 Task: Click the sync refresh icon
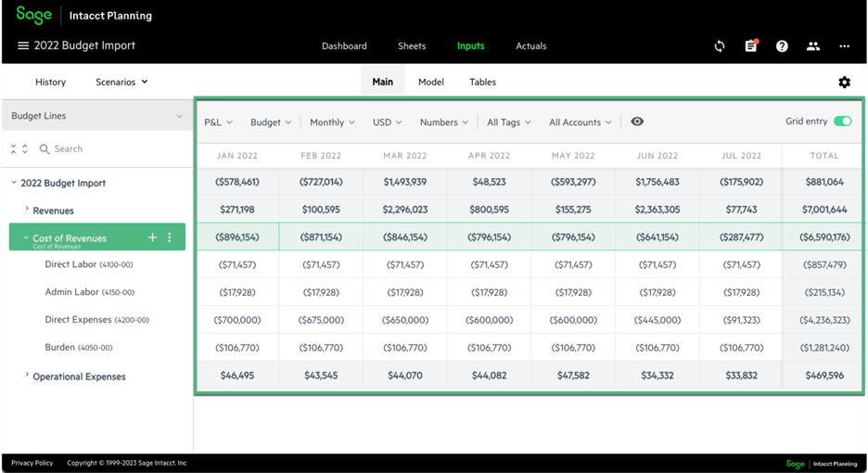(719, 46)
